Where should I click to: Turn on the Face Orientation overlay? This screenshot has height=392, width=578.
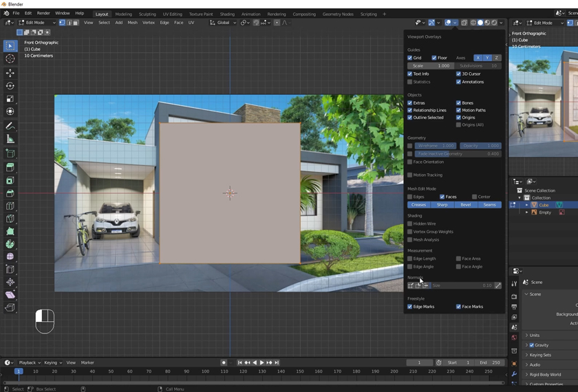click(x=410, y=162)
